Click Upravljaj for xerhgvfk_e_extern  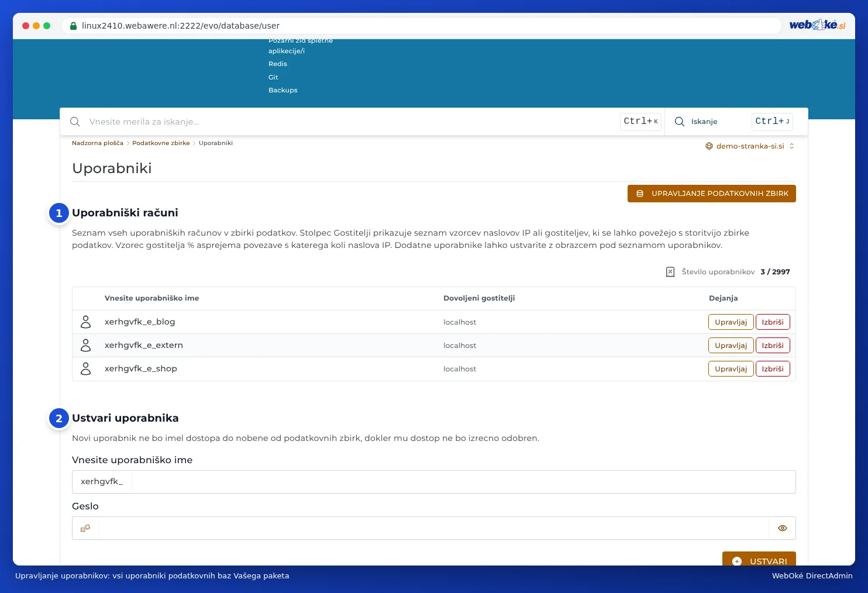[731, 346]
